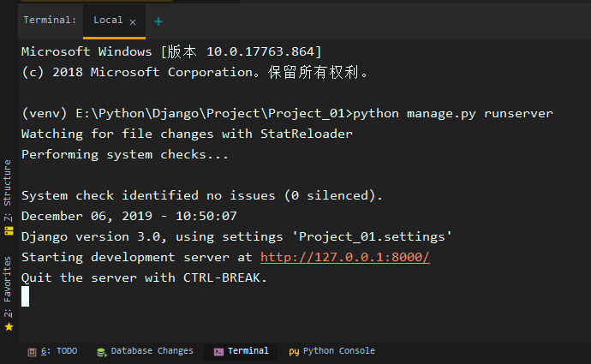591x364 pixels.
Task: Click the Quit the server with CTRL-BREAK line
Action: point(144,277)
